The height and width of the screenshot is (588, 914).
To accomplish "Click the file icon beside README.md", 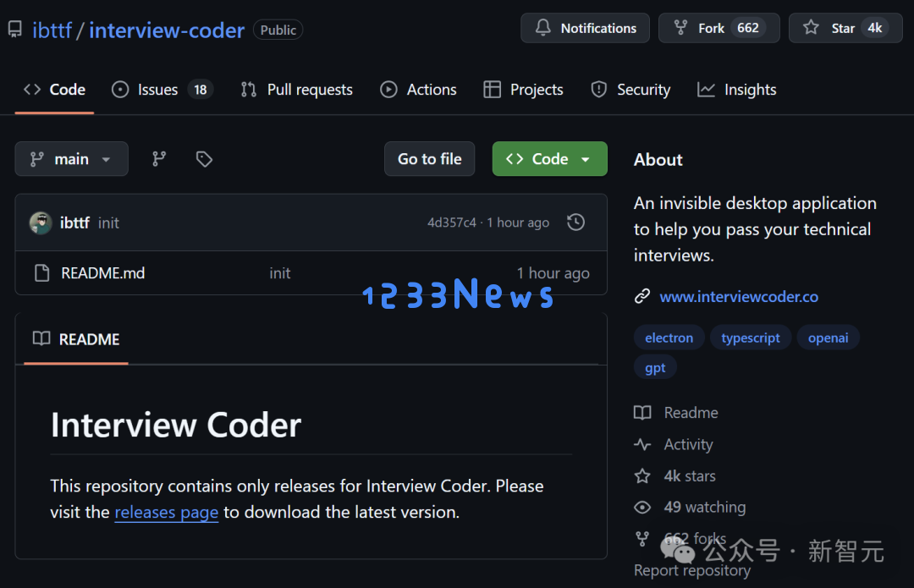I will tap(42, 272).
